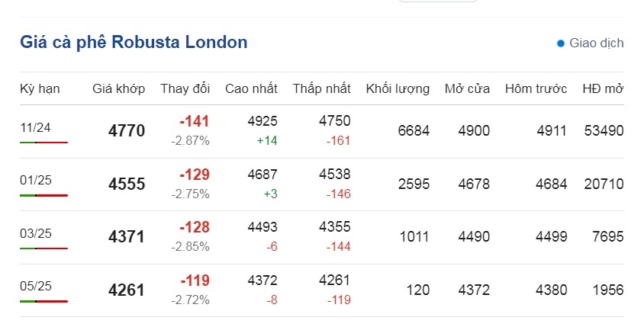The width and height of the screenshot is (644, 327).
Task: Click the Kỳ hạn column header
Action: 40,89
